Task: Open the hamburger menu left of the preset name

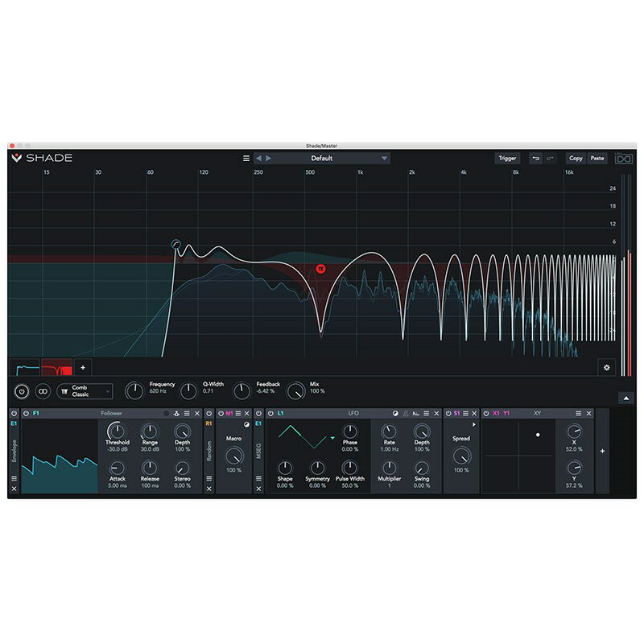Action: (x=246, y=159)
